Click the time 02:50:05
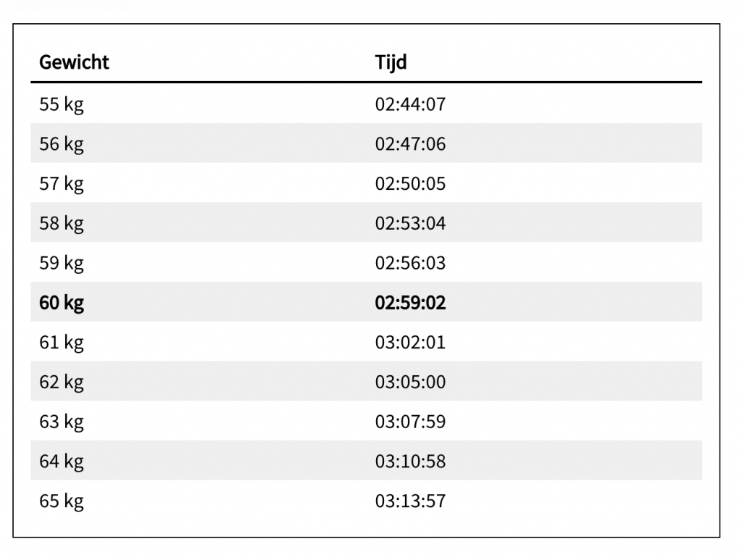 [409, 184]
